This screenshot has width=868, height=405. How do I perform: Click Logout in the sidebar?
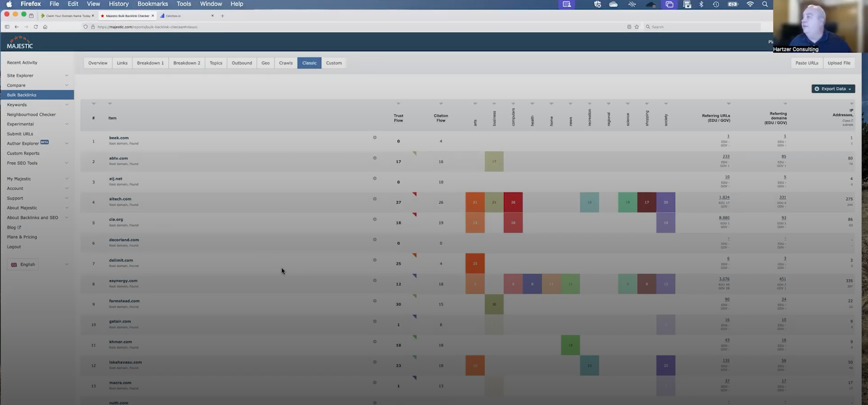click(14, 247)
